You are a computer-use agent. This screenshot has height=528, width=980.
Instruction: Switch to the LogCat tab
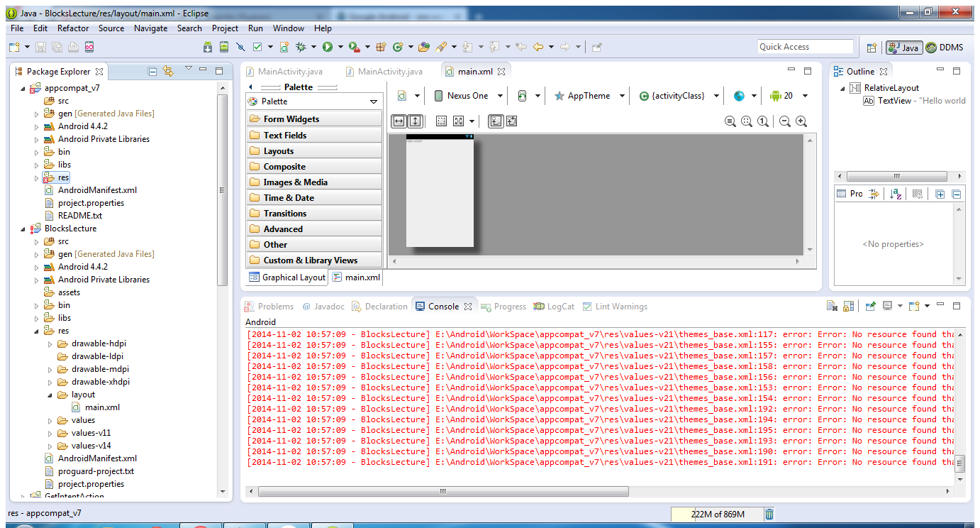click(x=554, y=307)
